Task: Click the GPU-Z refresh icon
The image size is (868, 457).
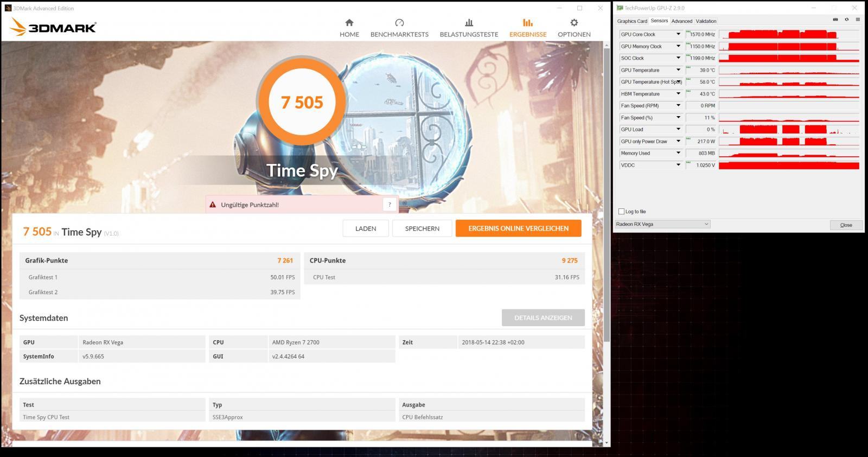Action: point(846,20)
